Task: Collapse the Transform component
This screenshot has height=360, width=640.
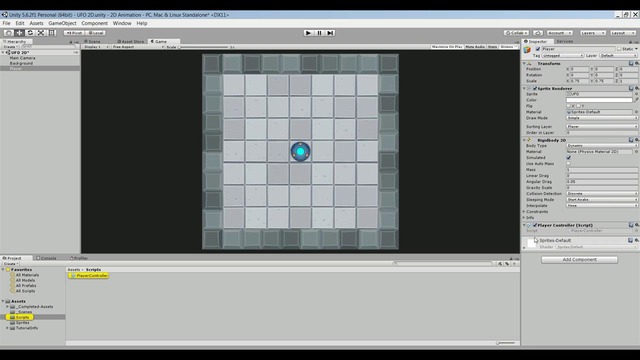Action: coord(524,64)
